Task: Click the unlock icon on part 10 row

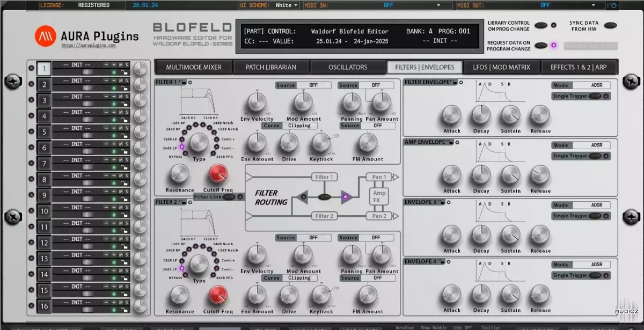Action: pyautogui.click(x=124, y=215)
